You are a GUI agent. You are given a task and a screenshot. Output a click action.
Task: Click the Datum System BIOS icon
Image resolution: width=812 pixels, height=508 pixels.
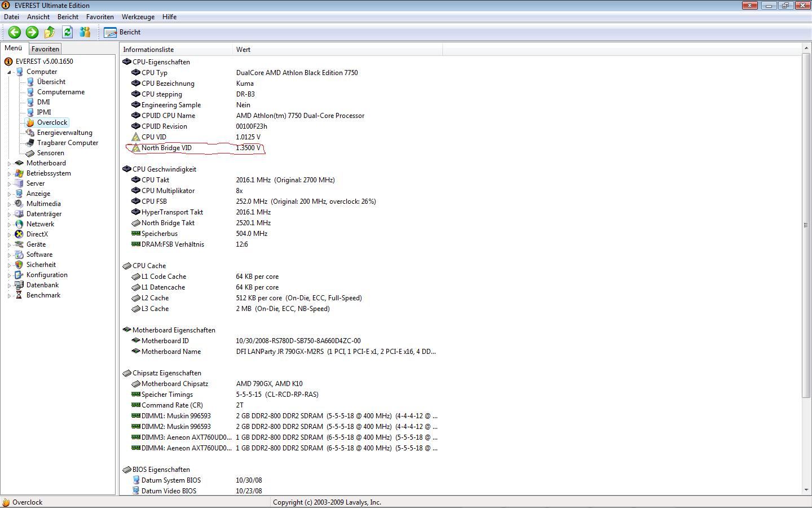click(135, 480)
